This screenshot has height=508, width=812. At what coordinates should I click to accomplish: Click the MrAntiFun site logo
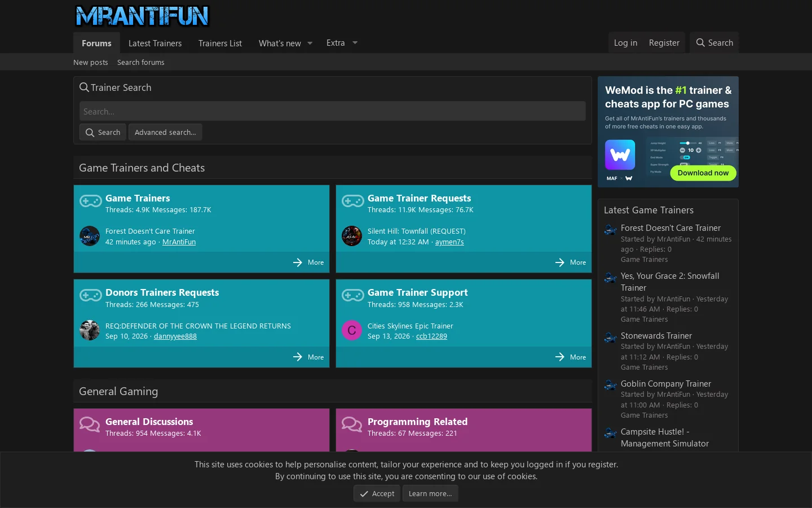[142, 16]
